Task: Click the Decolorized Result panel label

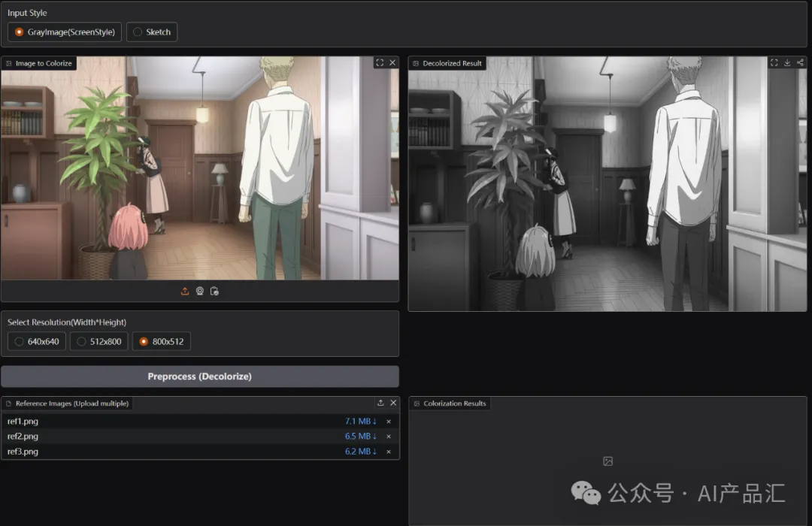Action: tap(447, 63)
